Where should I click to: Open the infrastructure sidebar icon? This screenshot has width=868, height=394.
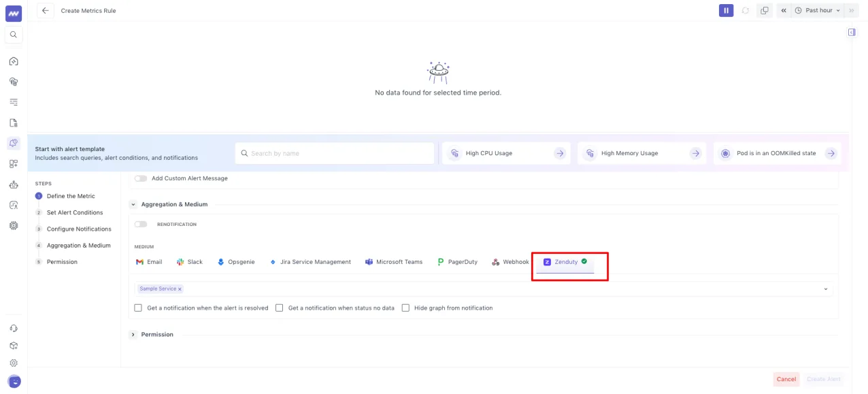[x=14, y=82]
